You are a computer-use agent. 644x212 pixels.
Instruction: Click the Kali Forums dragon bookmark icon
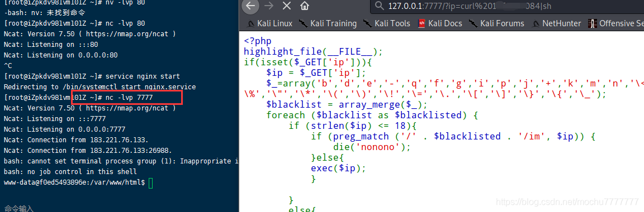[473, 23]
